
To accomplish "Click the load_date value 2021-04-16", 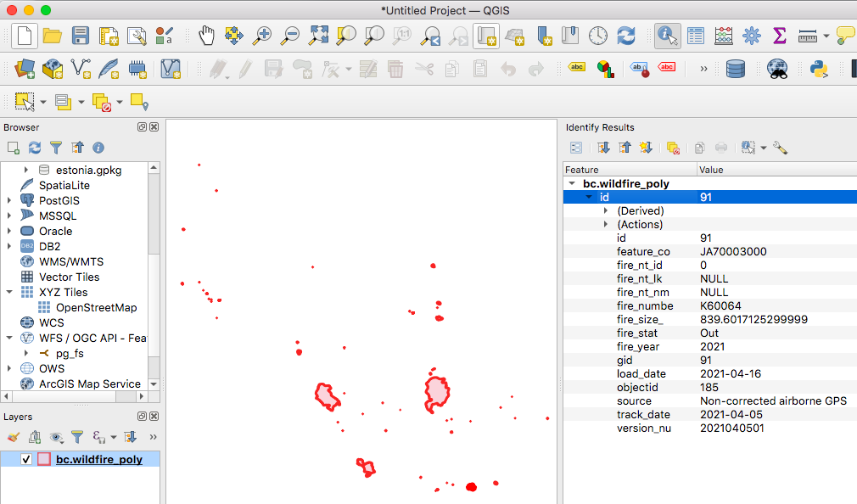I will (x=731, y=374).
